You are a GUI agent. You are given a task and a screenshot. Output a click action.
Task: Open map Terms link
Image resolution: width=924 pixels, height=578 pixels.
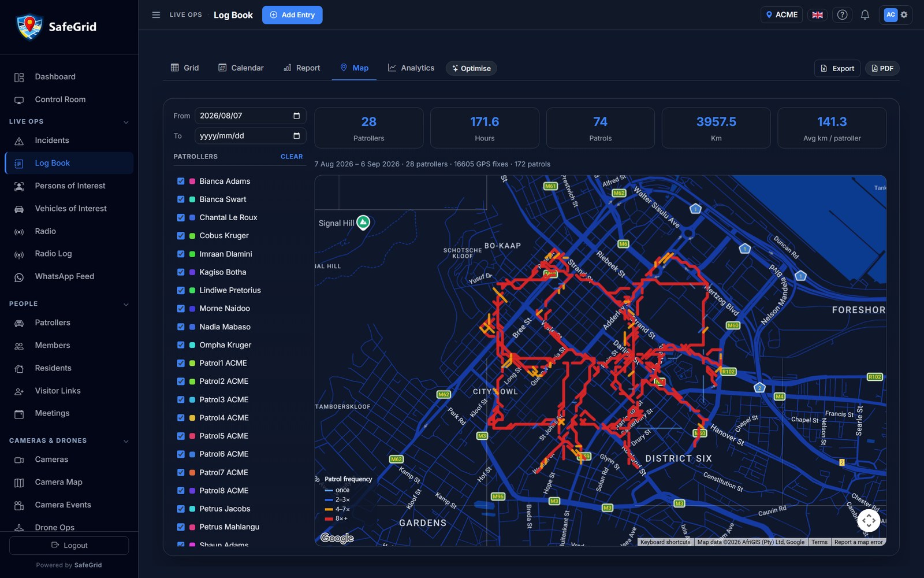tap(819, 542)
